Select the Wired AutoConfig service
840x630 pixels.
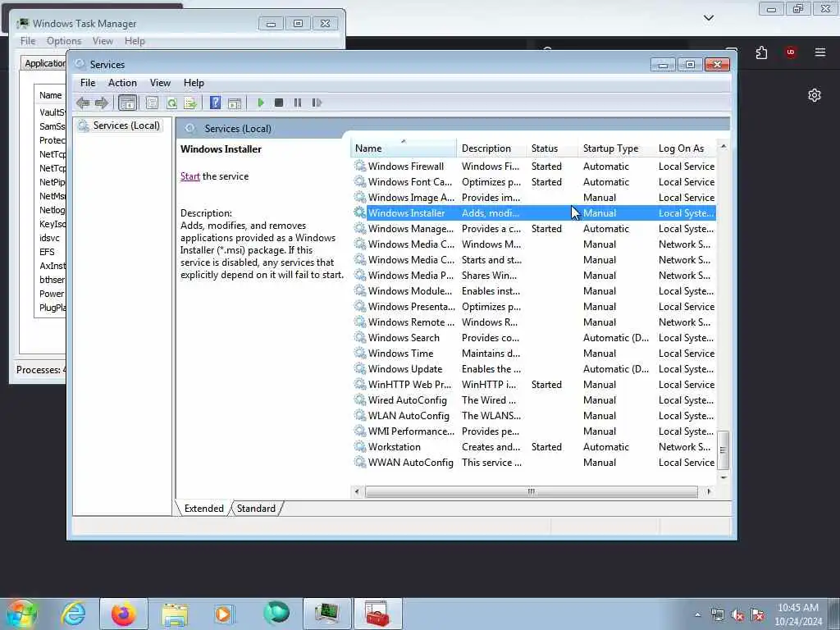point(534,400)
